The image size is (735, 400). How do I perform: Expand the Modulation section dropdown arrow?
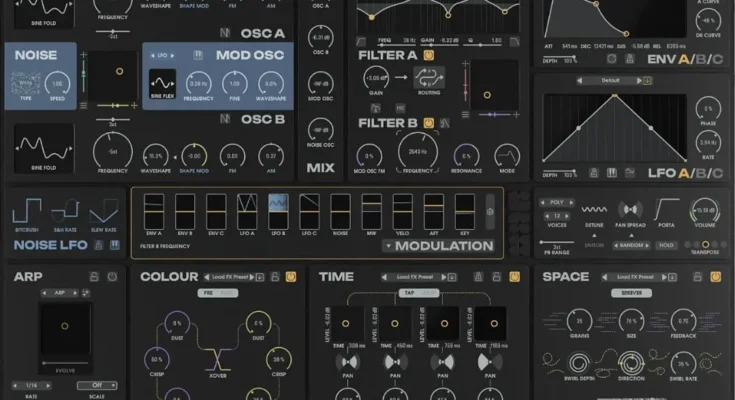click(387, 246)
